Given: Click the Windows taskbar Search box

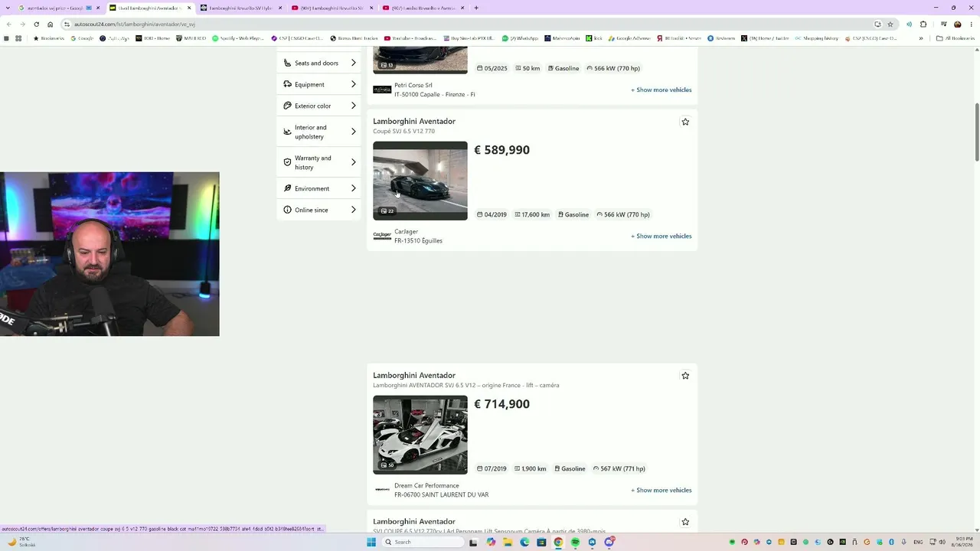Looking at the screenshot, I should 423,542.
